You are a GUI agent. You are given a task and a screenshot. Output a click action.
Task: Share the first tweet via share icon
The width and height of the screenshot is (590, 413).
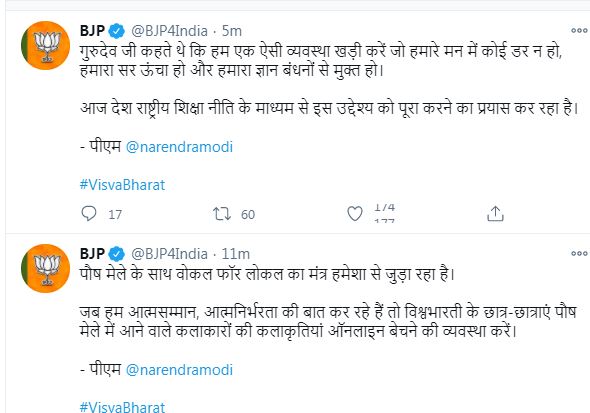coord(495,214)
